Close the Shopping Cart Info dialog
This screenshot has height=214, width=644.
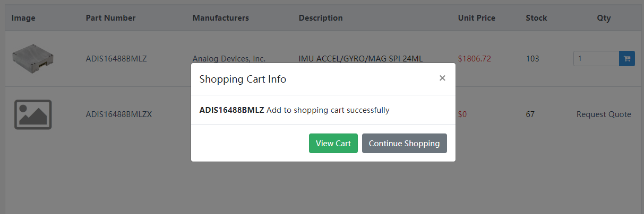(442, 78)
